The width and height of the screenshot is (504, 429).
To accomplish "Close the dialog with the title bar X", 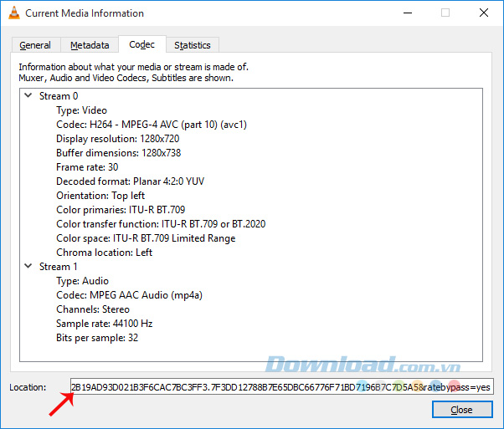I will point(484,13).
